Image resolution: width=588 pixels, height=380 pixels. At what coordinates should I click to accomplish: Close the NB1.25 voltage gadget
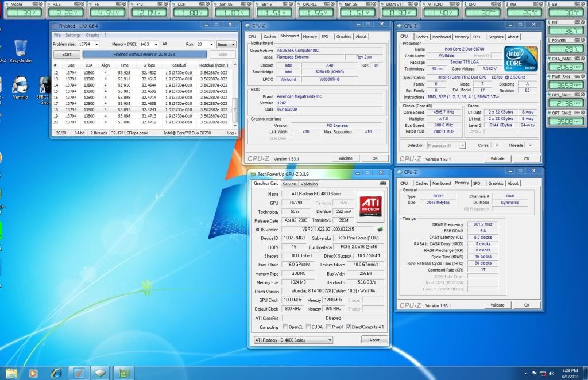click(374, 4)
